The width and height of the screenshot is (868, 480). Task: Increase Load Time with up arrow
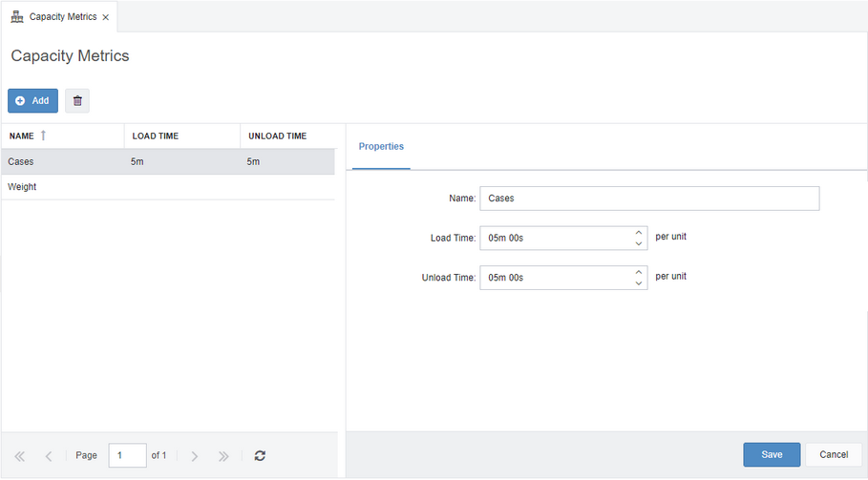[x=638, y=232]
